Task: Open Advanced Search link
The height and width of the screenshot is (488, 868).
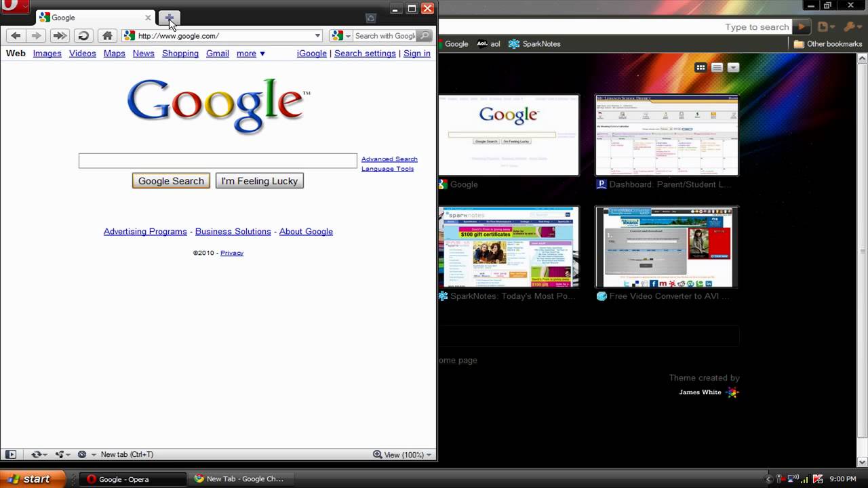Action: (x=389, y=159)
